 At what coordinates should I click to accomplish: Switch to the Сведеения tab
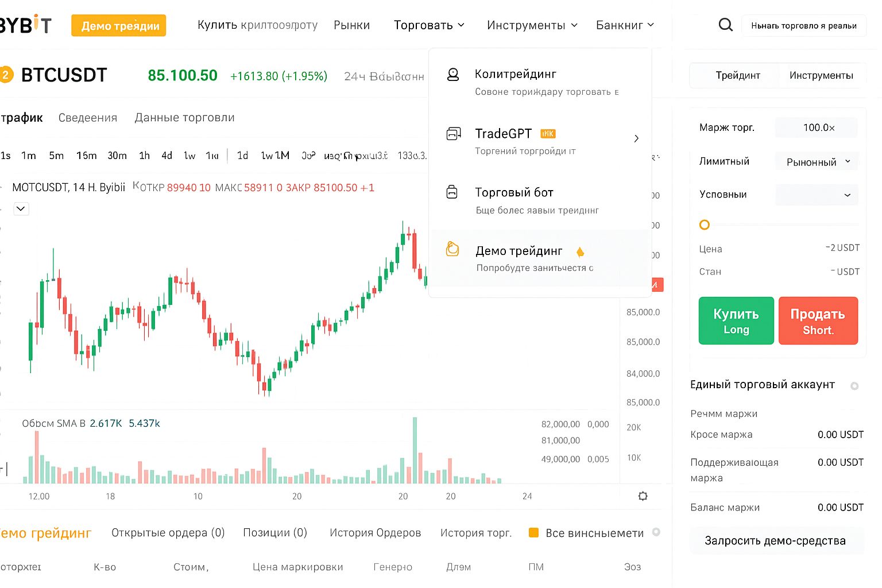[88, 118]
